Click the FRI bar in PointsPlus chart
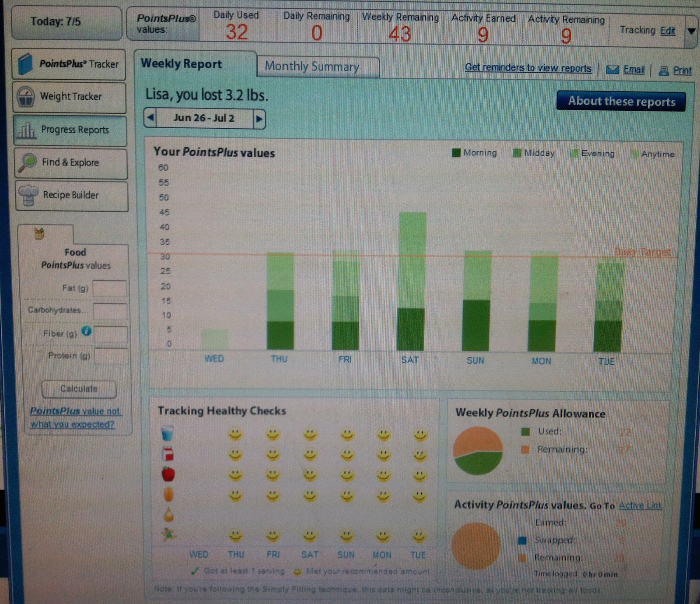 click(x=346, y=300)
